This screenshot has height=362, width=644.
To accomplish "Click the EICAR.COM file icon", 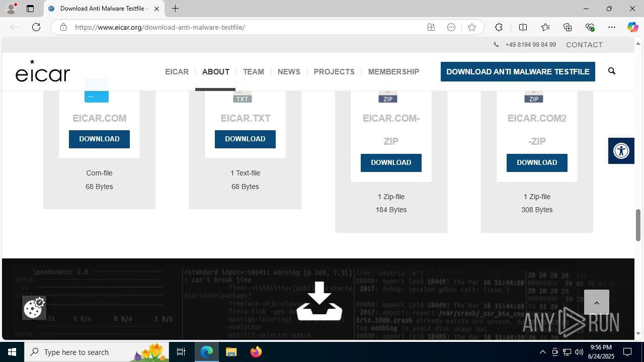I will [x=97, y=91].
